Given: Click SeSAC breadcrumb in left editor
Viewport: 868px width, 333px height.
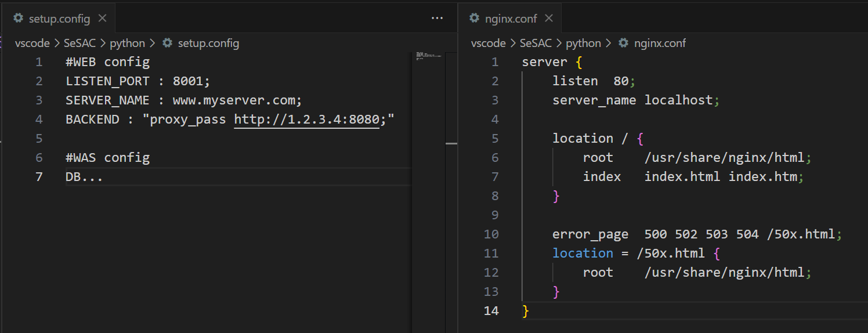Looking at the screenshot, I should (x=79, y=43).
